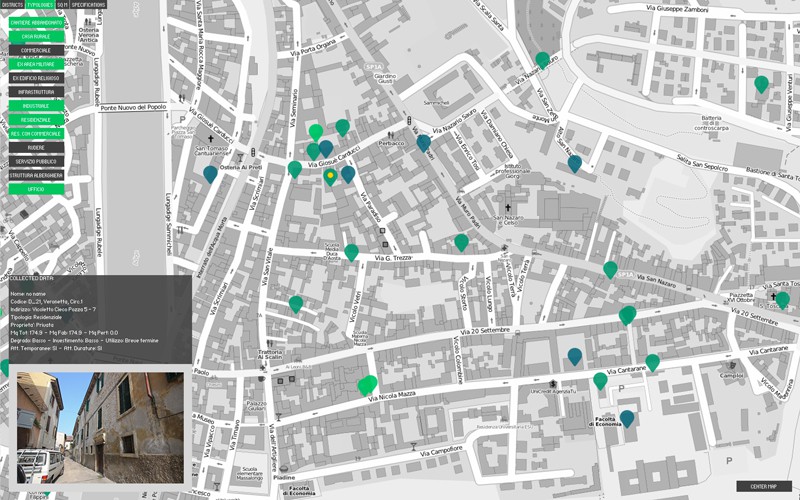The width and height of the screenshot is (800, 500).
Task: Click the 'Proprietà: Privata' line
Action: tap(32, 325)
